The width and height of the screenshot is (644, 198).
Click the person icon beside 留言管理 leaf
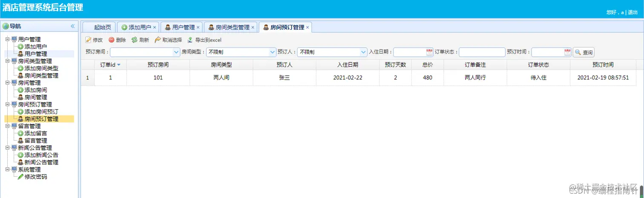tap(20, 141)
